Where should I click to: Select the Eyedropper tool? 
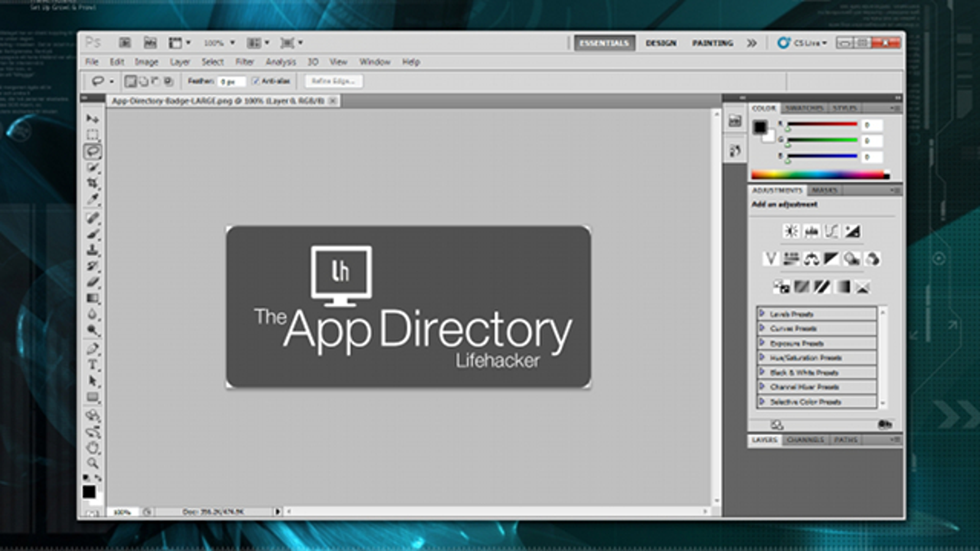(x=92, y=199)
